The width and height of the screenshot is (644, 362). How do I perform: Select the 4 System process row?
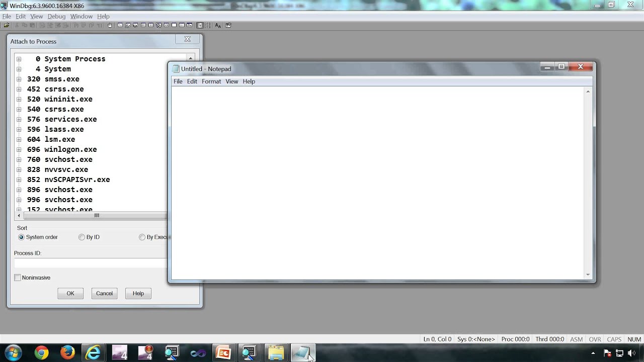coord(53,69)
